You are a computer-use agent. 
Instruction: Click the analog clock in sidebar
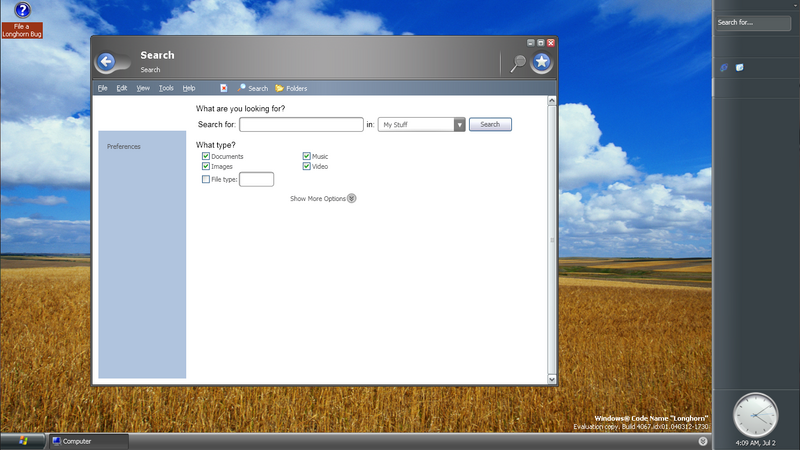pyautogui.click(x=755, y=413)
